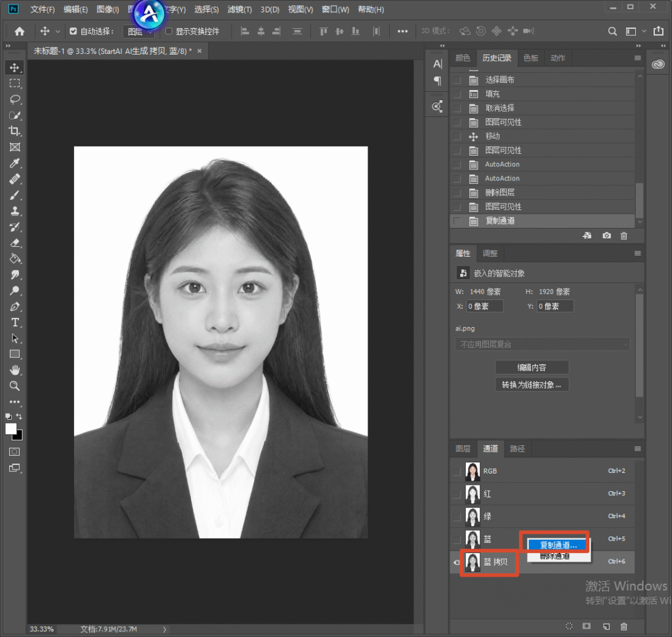This screenshot has height=637, width=672.
Task: Select the Hand tool
Action: (x=15, y=370)
